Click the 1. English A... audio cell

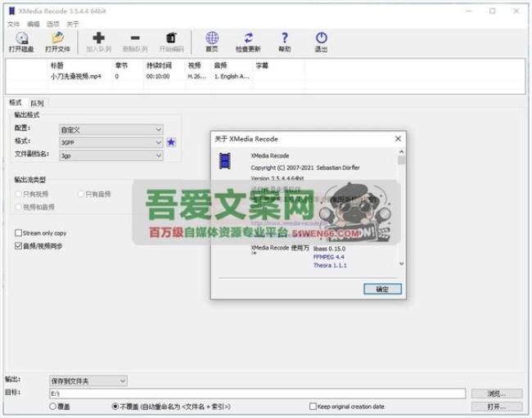(232, 76)
